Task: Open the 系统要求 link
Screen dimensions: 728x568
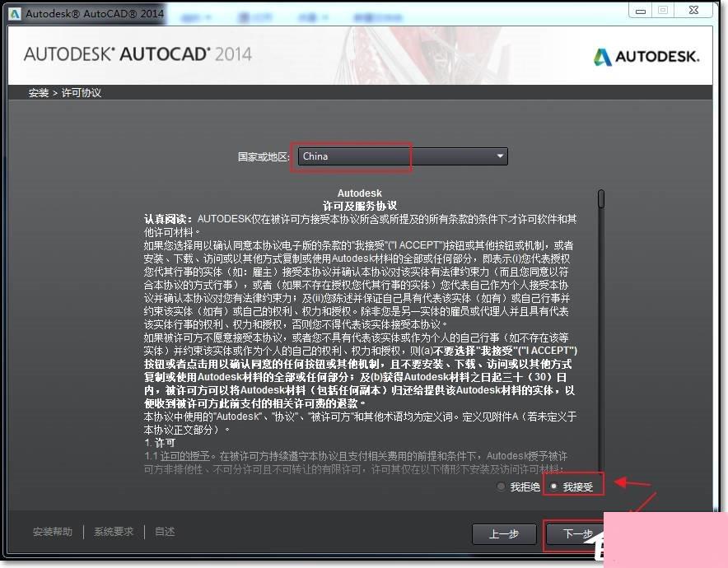Action: (x=114, y=532)
